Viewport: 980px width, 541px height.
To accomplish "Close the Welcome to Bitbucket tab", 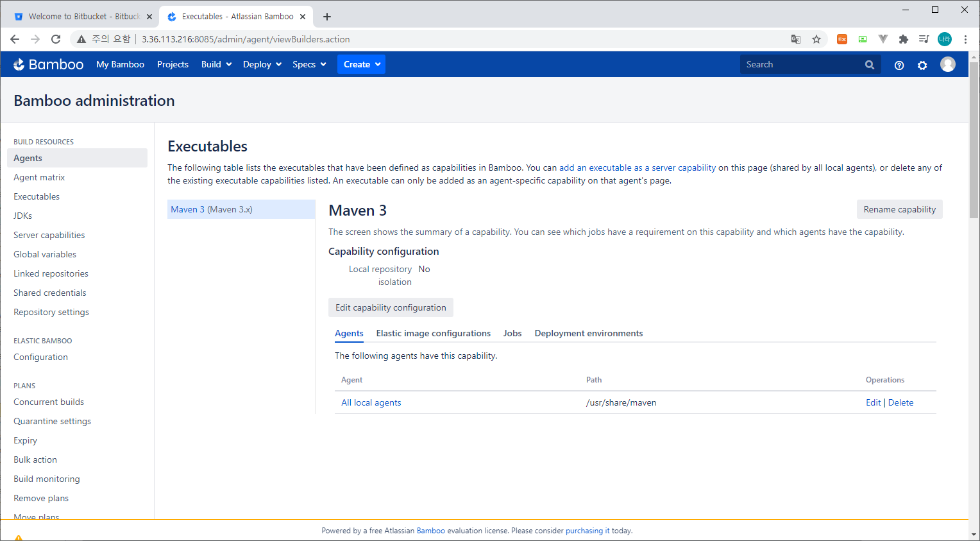I will pyautogui.click(x=149, y=17).
